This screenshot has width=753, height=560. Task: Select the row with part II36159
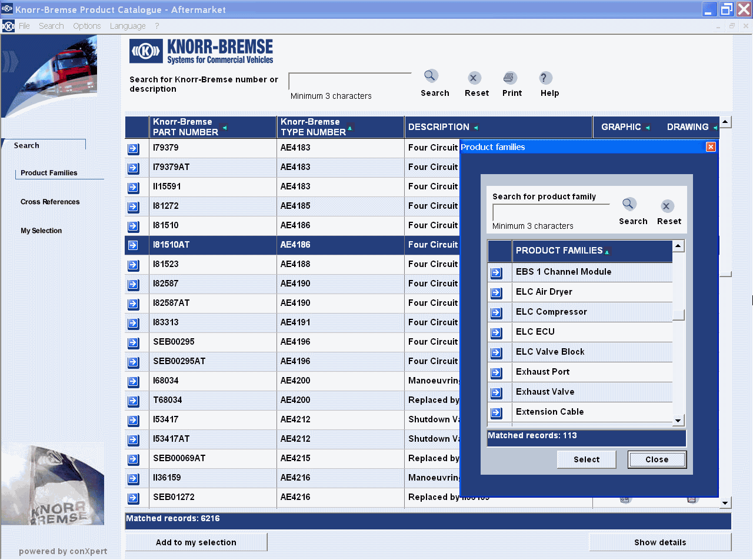(x=292, y=478)
